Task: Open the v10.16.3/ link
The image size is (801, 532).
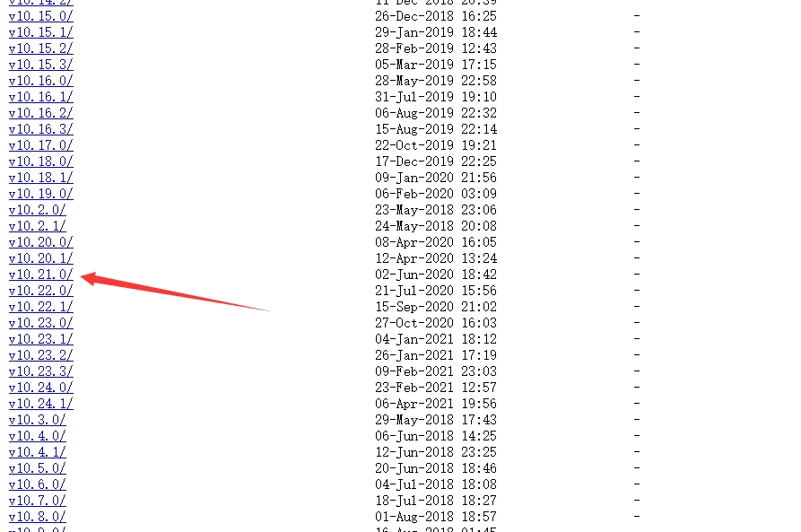Action: coord(41,129)
